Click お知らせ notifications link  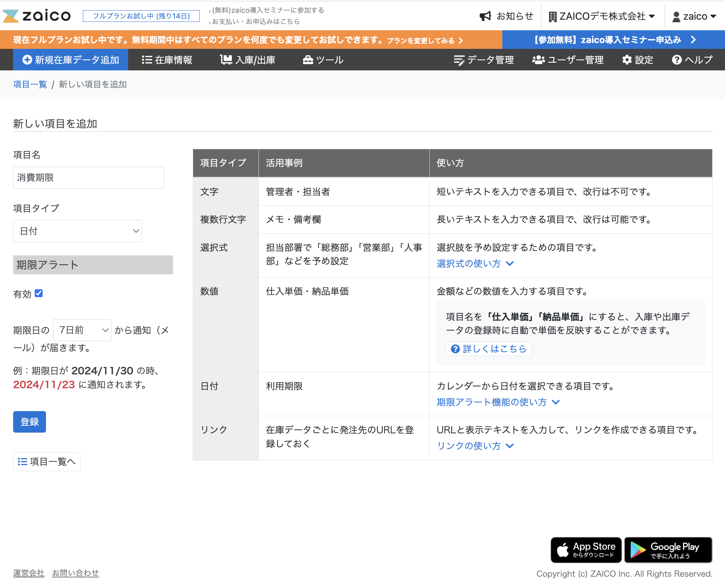(x=506, y=16)
